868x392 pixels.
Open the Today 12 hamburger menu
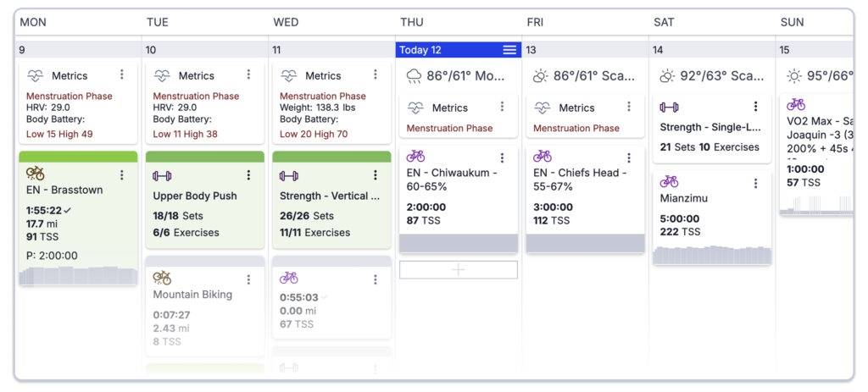coord(509,50)
